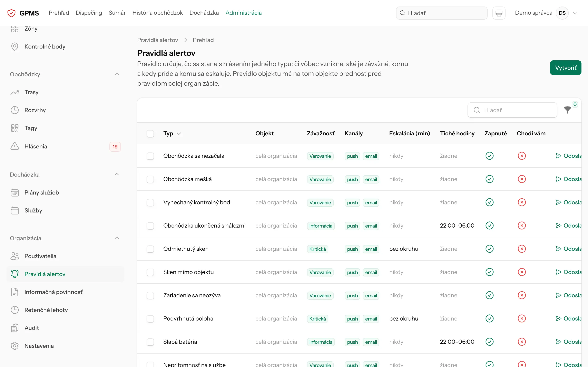Click the Pravidlá alertov breadcrumb link
588x367 pixels.
157,40
